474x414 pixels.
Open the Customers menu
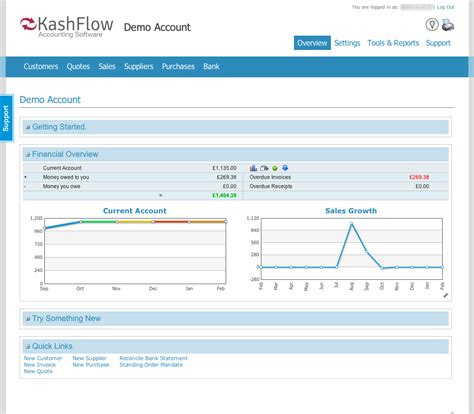(x=41, y=66)
